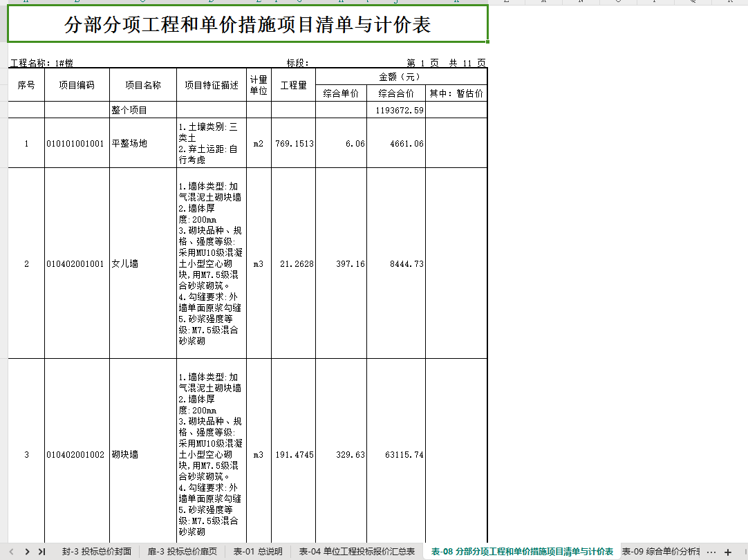The image size is (748, 560).
Task: Select the code cell 010101001001
Action: 77,143
